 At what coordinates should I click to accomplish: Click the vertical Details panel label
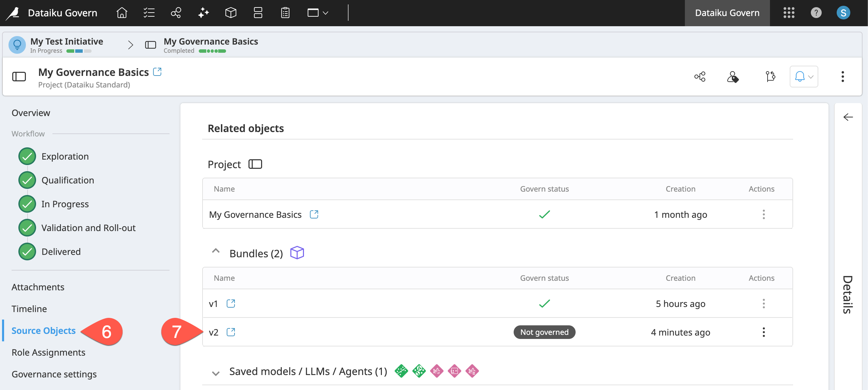[847, 294]
